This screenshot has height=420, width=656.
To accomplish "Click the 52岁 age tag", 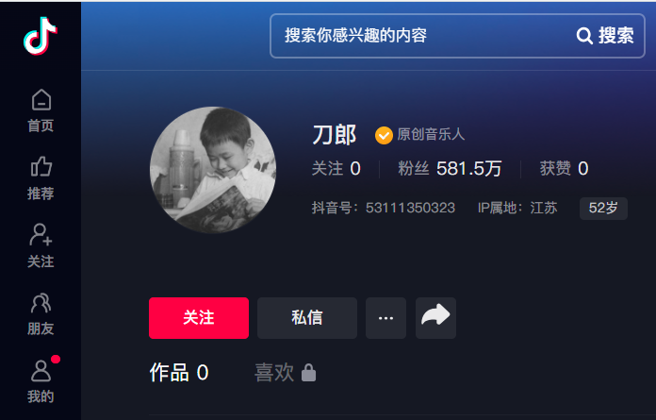I will (x=603, y=208).
